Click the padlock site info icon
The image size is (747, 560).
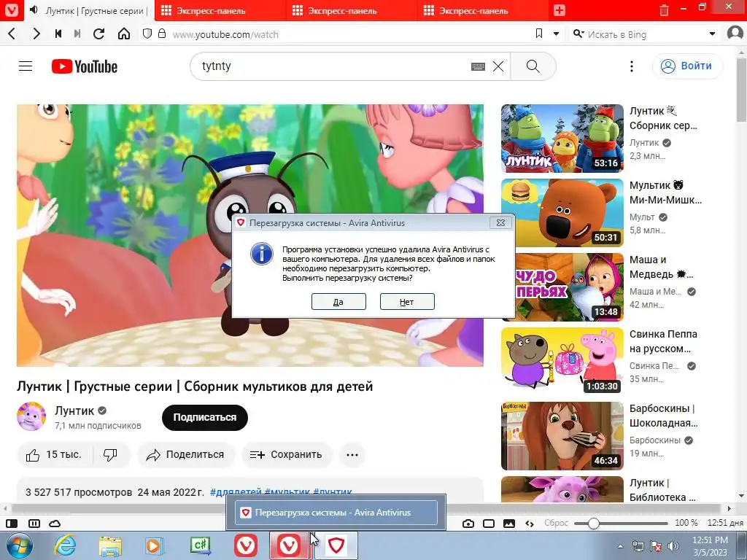click(x=162, y=34)
